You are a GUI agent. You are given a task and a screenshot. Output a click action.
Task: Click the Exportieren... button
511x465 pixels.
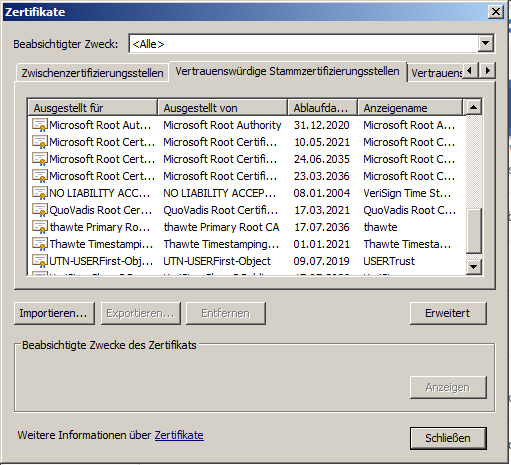click(141, 313)
